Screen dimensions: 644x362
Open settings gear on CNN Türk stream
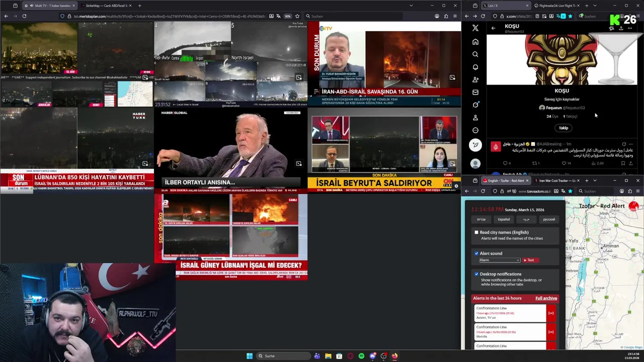click(456, 186)
